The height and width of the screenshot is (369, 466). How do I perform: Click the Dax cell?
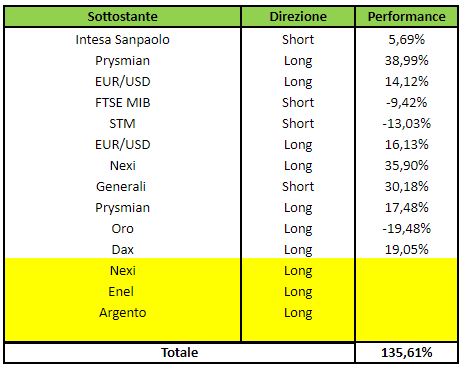122,250
